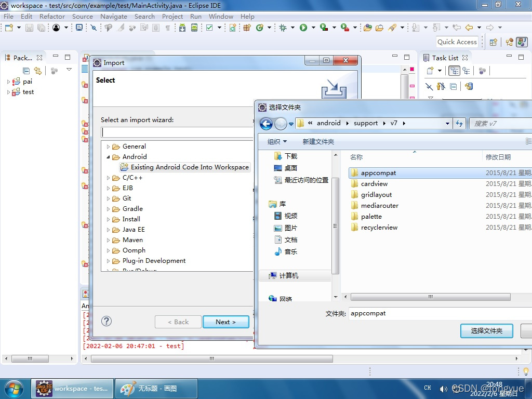
Task: Open the folder path history dropdown
Action: point(447,124)
